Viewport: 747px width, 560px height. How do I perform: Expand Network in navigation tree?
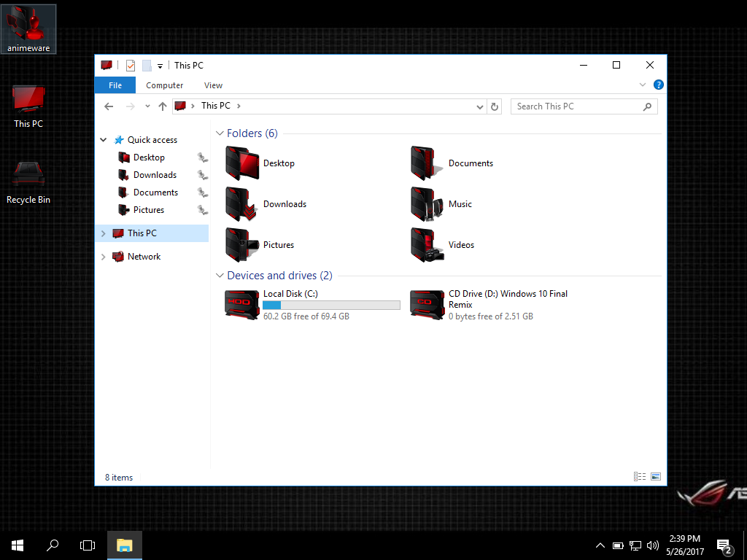[104, 257]
